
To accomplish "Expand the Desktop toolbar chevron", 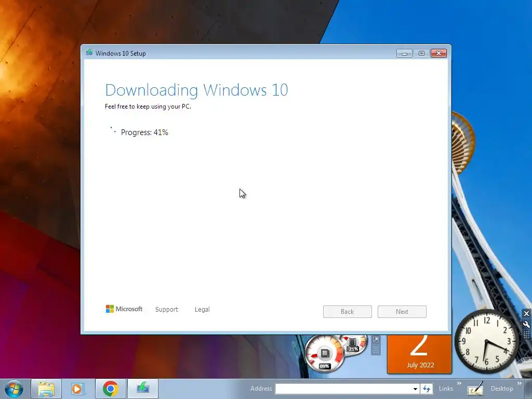I will [520, 383].
